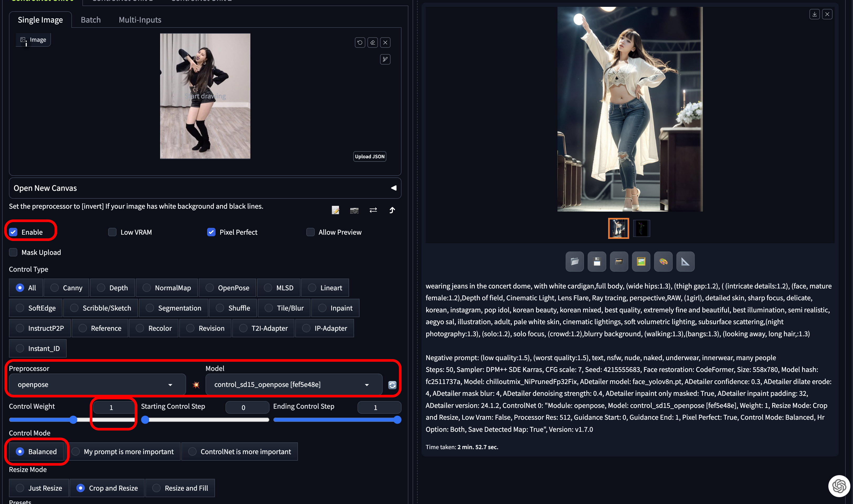
Task: Open the Preprocessor dropdown showing openpose
Action: [x=97, y=385]
